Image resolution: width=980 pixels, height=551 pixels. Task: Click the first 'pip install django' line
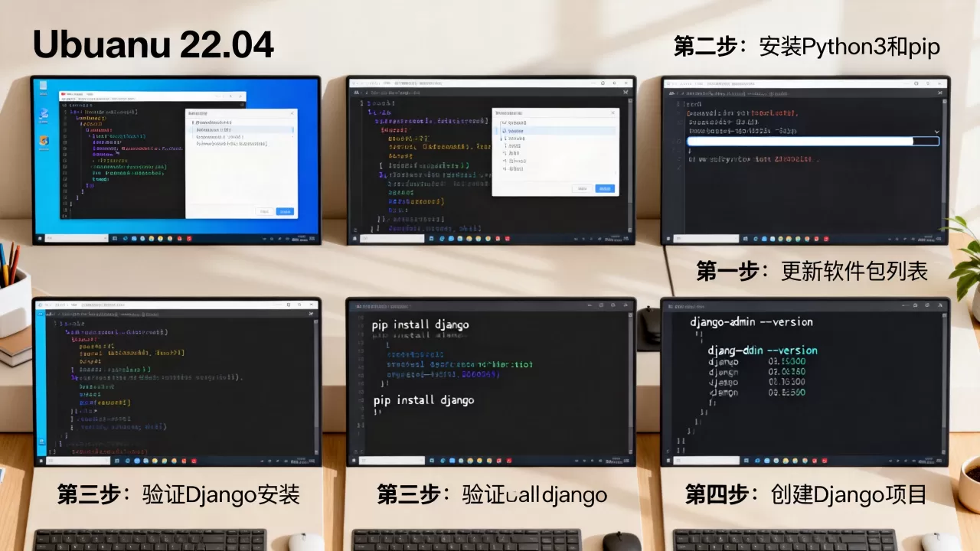[420, 324]
